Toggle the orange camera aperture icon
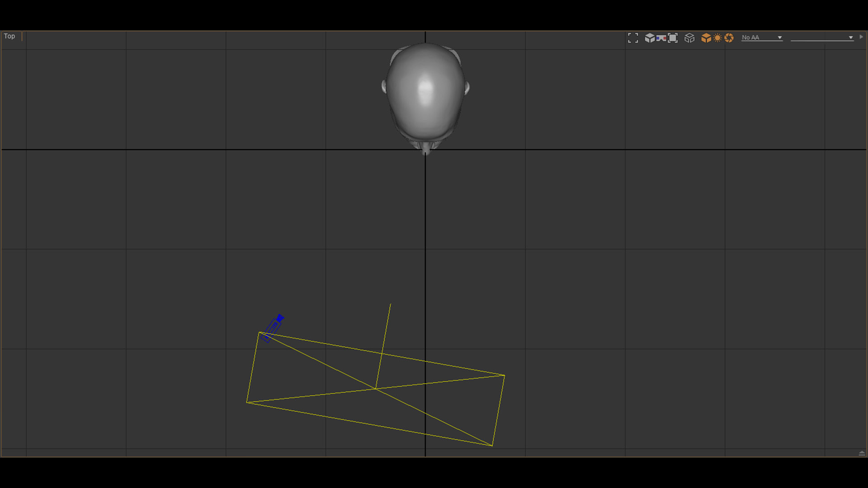Image resolution: width=868 pixels, height=488 pixels. coord(729,38)
